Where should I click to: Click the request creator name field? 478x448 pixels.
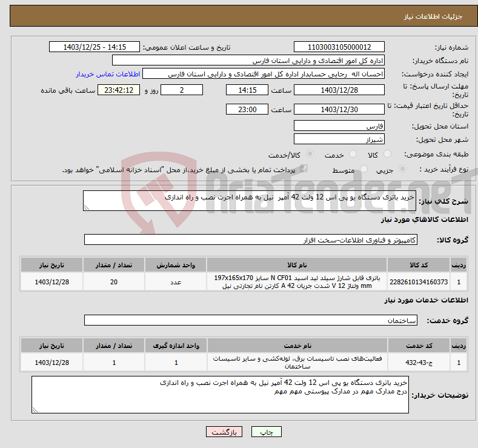click(264, 74)
